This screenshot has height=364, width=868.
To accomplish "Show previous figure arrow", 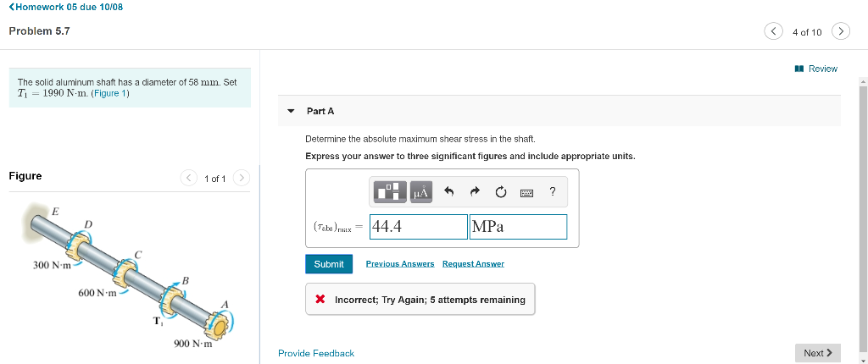I will 189,178.
